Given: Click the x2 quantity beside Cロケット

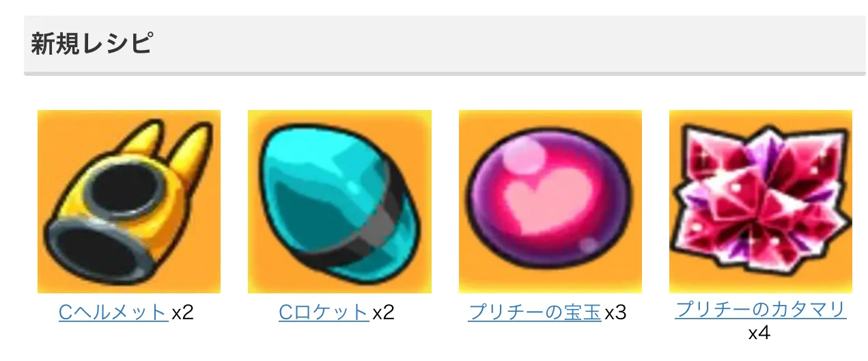Looking at the screenshot, I should [x=383, y=313].
